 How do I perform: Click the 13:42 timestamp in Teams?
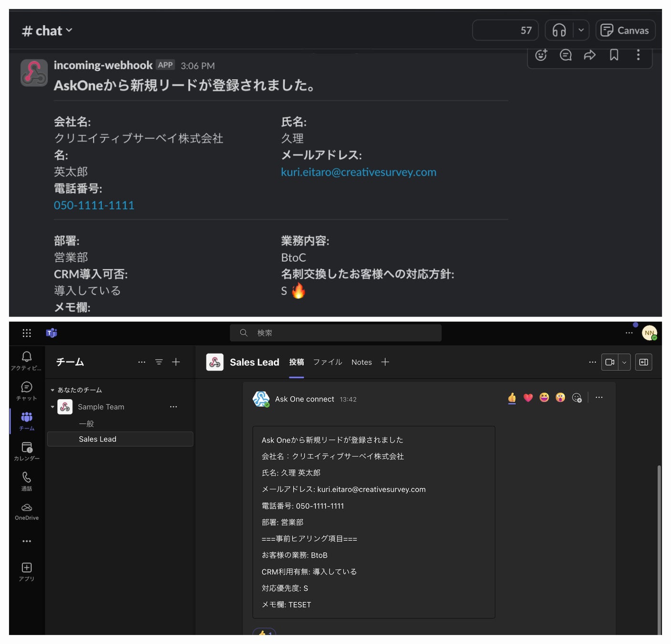tap(348, 399)
